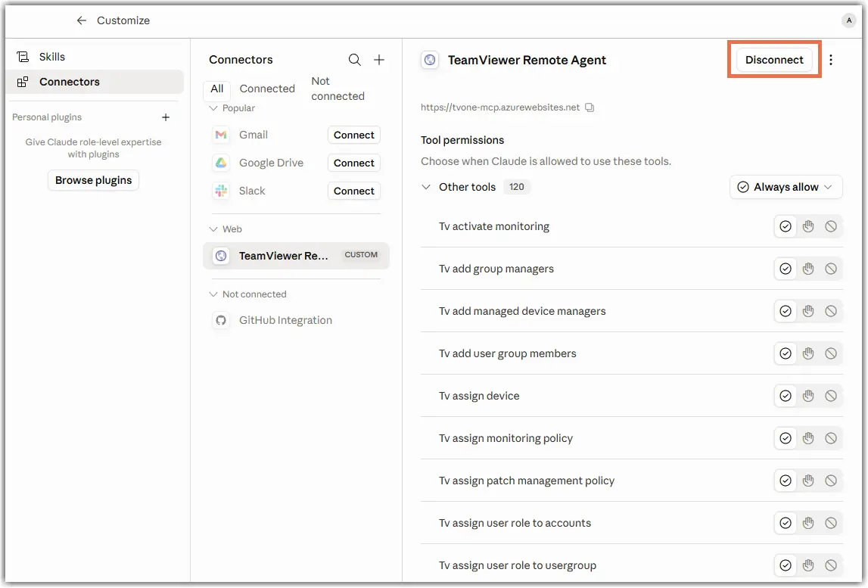Go back using the Customize arrow
The image size is (868, 588).
[x=82, y=20]
